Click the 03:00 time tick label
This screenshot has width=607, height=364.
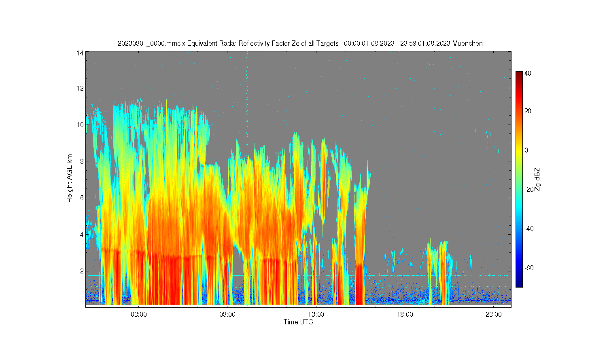pyautogui.click(x=139, y=314)
